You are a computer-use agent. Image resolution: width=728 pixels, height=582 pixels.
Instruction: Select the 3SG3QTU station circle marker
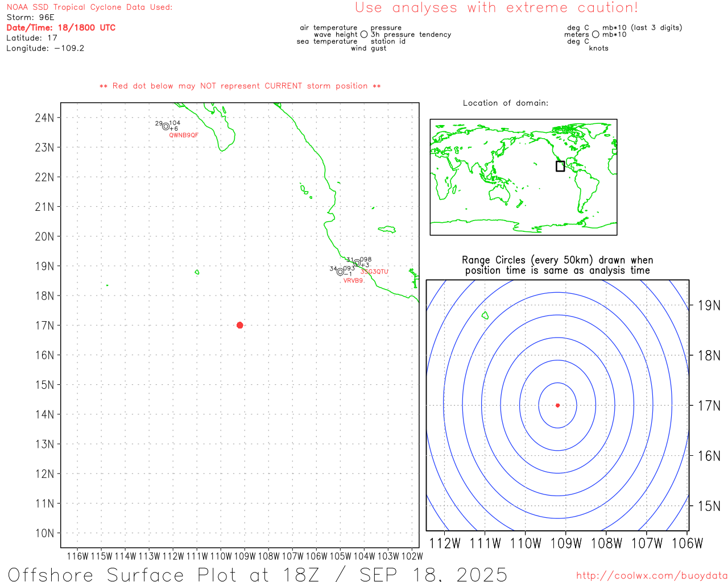[357, 263]
